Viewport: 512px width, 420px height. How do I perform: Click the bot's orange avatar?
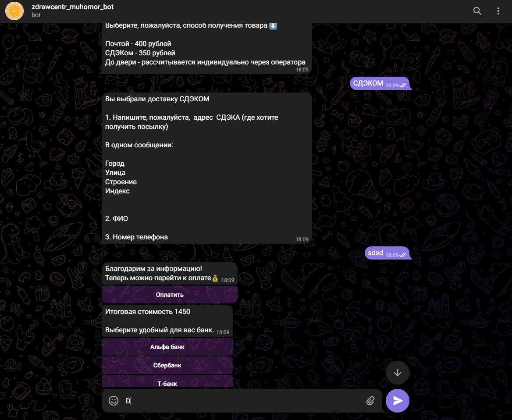click(x=14, y=11)
